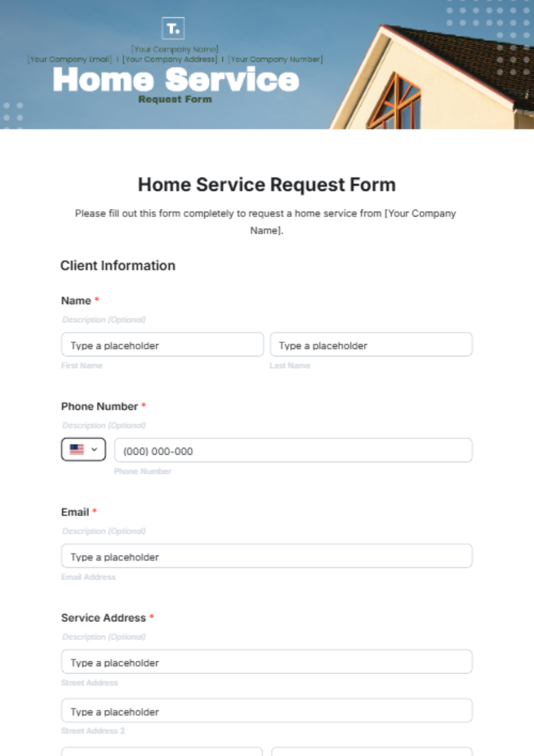Viewport: 534px width, 756px height.
Task: Click the Street Address input box
Action: click(267, 662)
